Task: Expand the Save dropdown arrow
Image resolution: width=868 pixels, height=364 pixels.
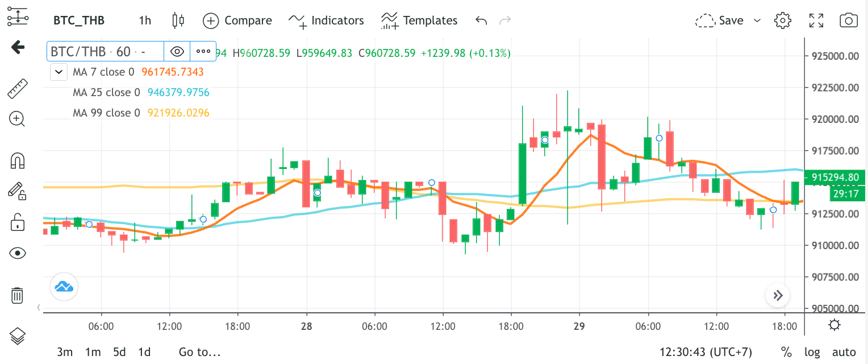Action: pos(757,20)
